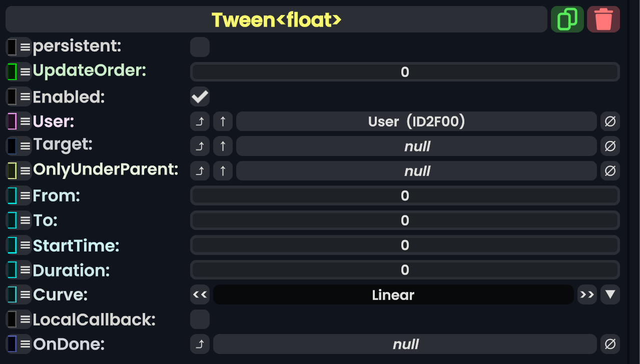
Task: Enable the persistent checkbox
Action: 200,47
